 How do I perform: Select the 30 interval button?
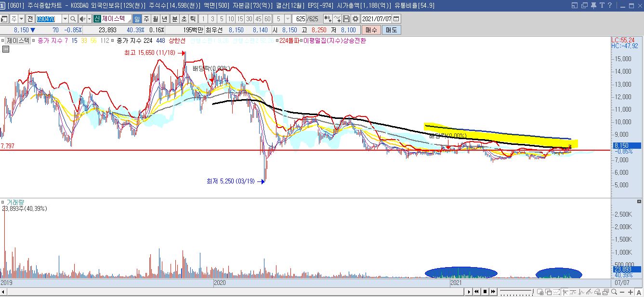pyautogui.click(x=250, y=19)
